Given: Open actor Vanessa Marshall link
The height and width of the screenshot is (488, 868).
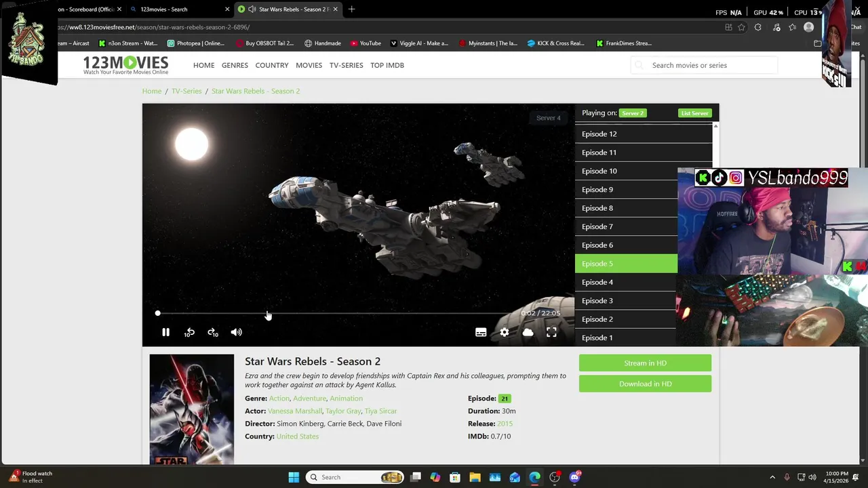Looking at the screenshot, I should pyautogui.click(x=295, y=411).
